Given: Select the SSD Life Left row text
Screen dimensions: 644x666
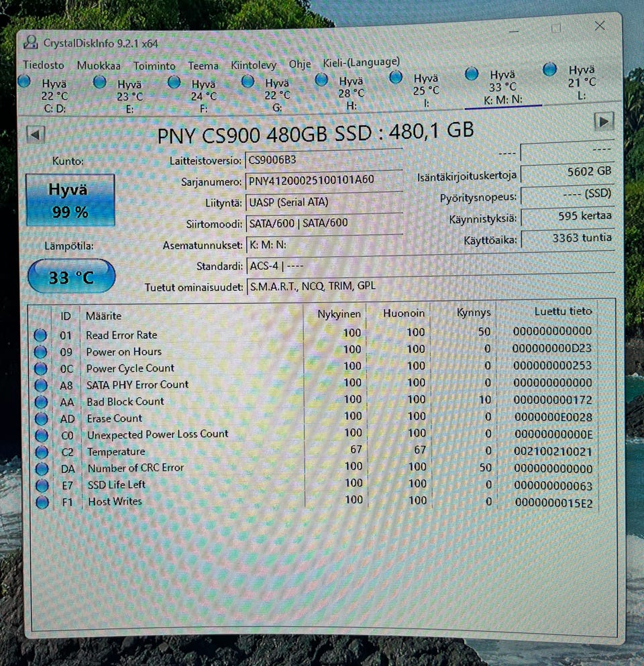Looking at the screenshot, I should click(117, 484).
